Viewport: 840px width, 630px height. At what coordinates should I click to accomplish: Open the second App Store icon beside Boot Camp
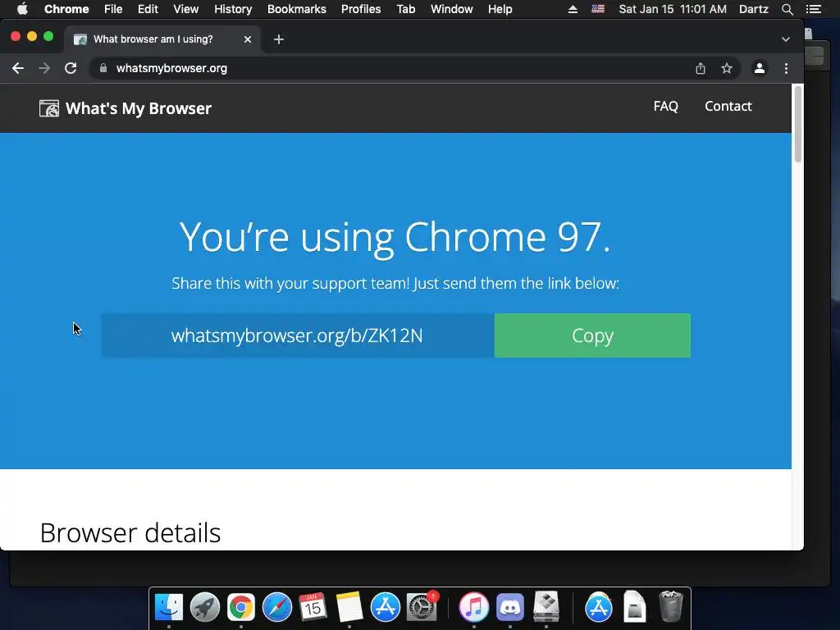coord(598,607)
